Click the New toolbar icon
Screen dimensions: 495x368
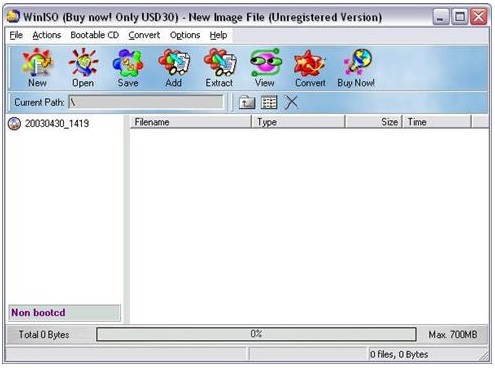(37, 68)
